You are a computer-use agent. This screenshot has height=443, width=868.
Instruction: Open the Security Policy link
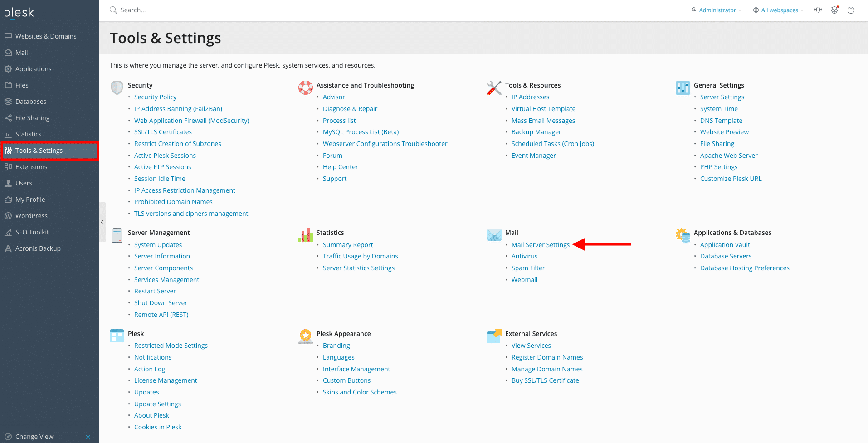click(155, 97)
